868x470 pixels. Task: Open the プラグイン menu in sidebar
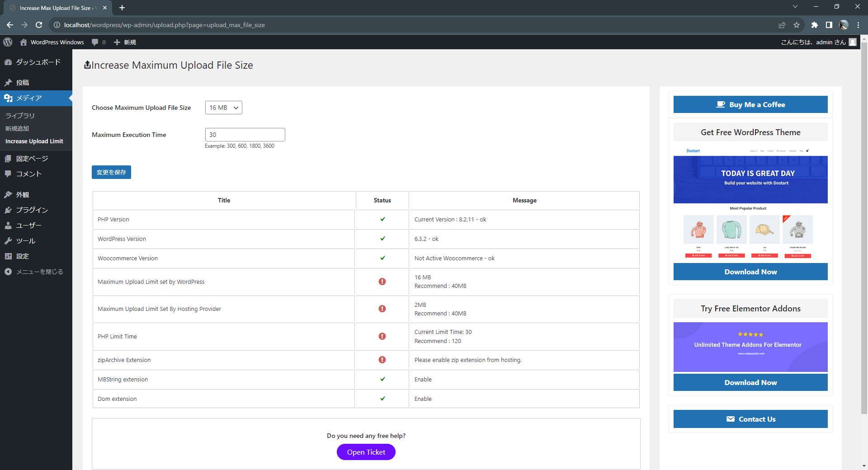click(32, 210)
